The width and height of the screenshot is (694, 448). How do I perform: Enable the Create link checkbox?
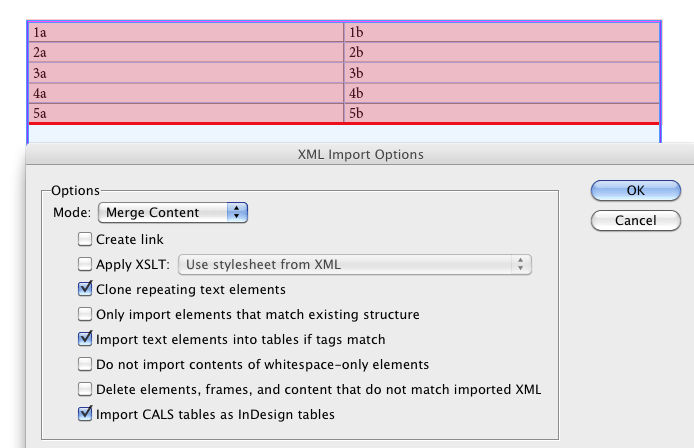click(x=85, y=239)
